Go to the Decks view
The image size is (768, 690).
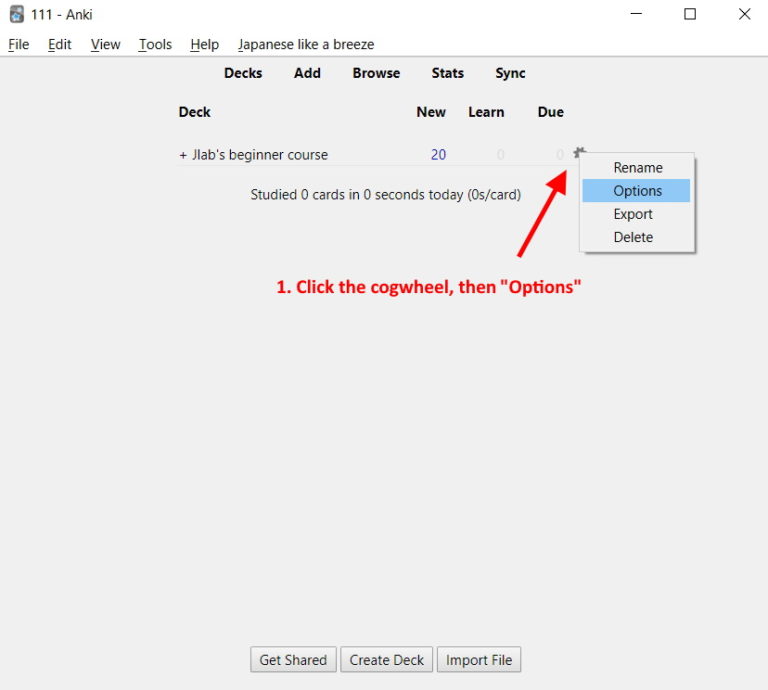point(243,73)
